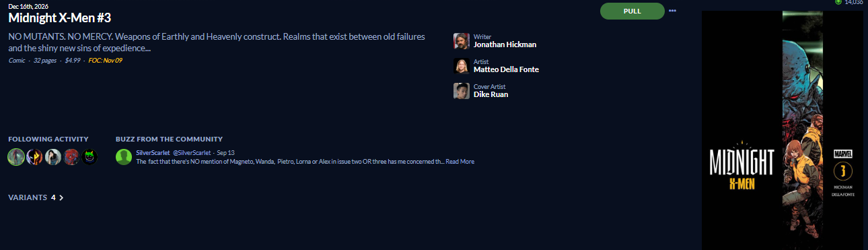Open the Spider-Man follower avatar
The image size is (868, 250).
pyautogui.click(x=71, y=157)
